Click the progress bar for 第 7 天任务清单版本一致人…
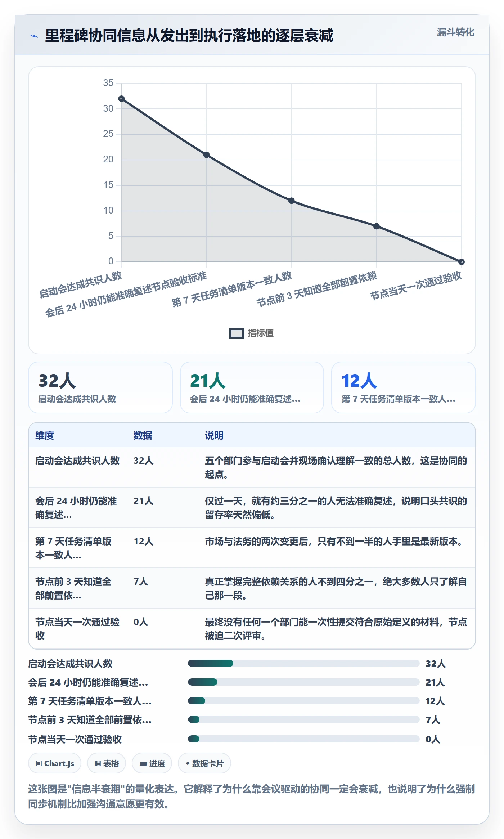The height and width of the screenshot is (839, 504). [304, 701]
